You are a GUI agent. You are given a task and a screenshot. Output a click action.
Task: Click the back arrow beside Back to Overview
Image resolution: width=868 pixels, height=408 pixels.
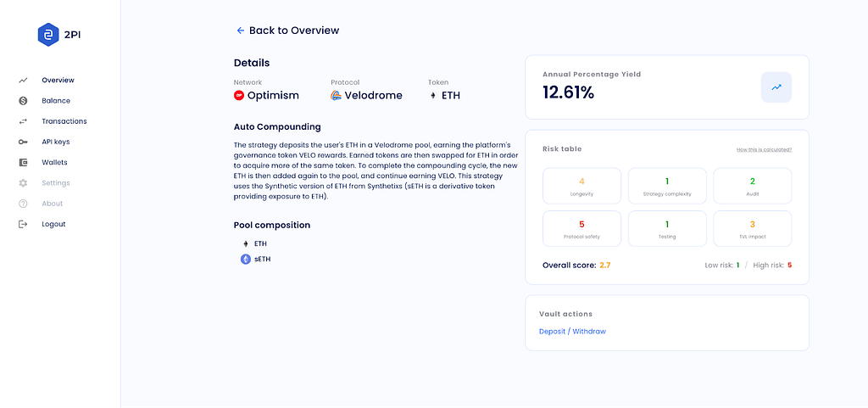tap(240, 31)
